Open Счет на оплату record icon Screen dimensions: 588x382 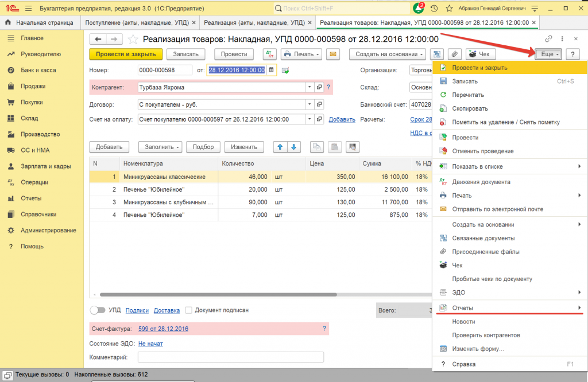point(319,119)
